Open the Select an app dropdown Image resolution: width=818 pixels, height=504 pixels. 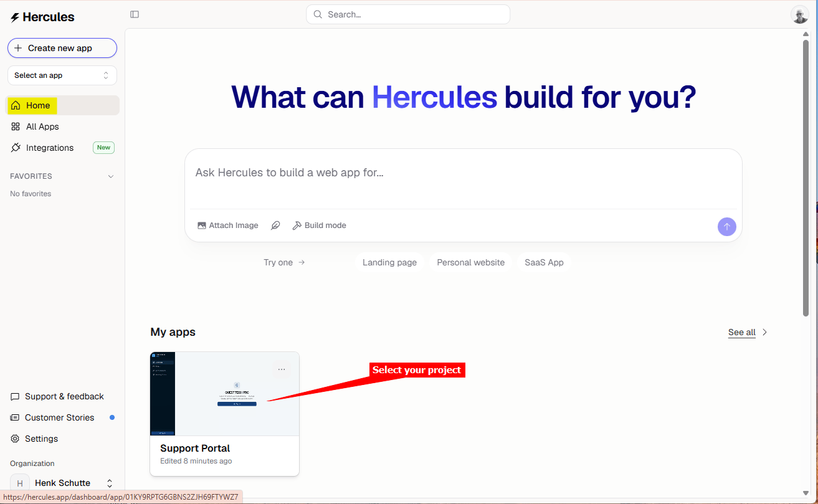click(62, 75)
